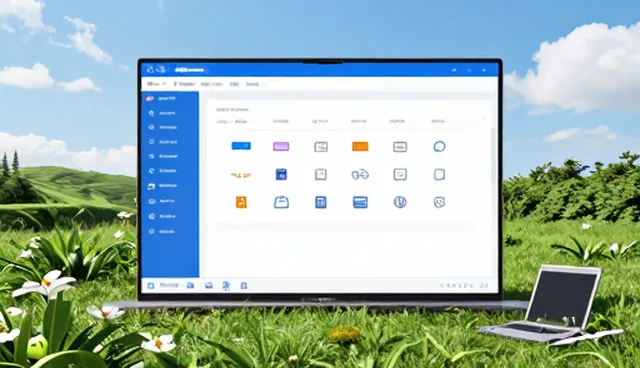Open the solid blue rectangle icon in the first grid row

tap(241, 146)
